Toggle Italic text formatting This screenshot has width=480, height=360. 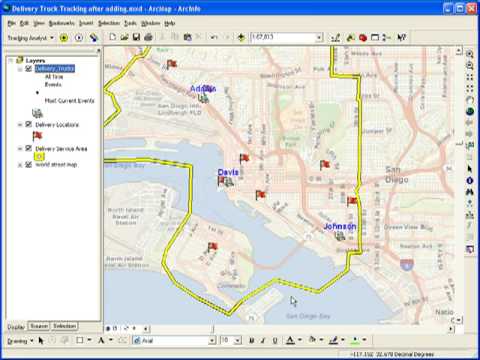pyautogui.click(x=263, y=340)
